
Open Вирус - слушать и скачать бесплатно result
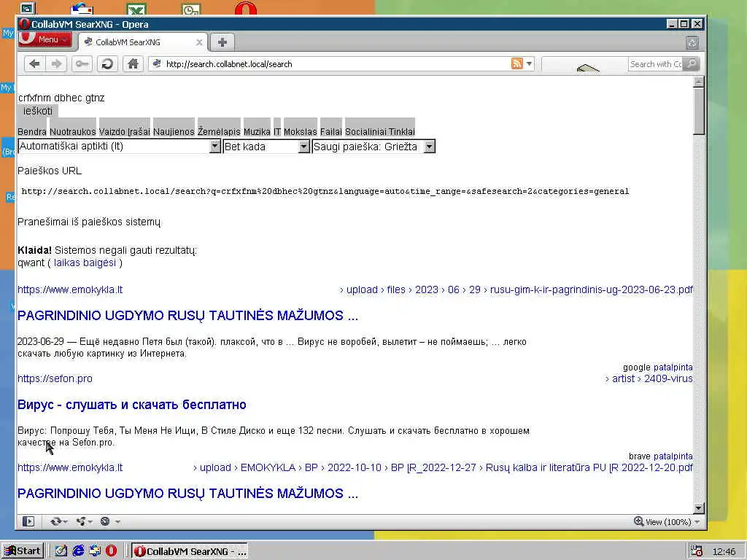(132, 404)
